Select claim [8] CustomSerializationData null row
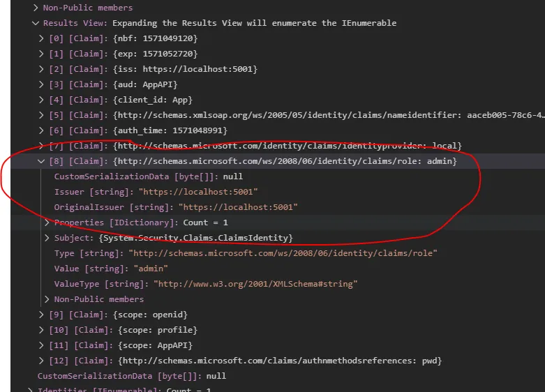Image resolution: width=545 pixels, height=392 pixels. click(149, 176)
